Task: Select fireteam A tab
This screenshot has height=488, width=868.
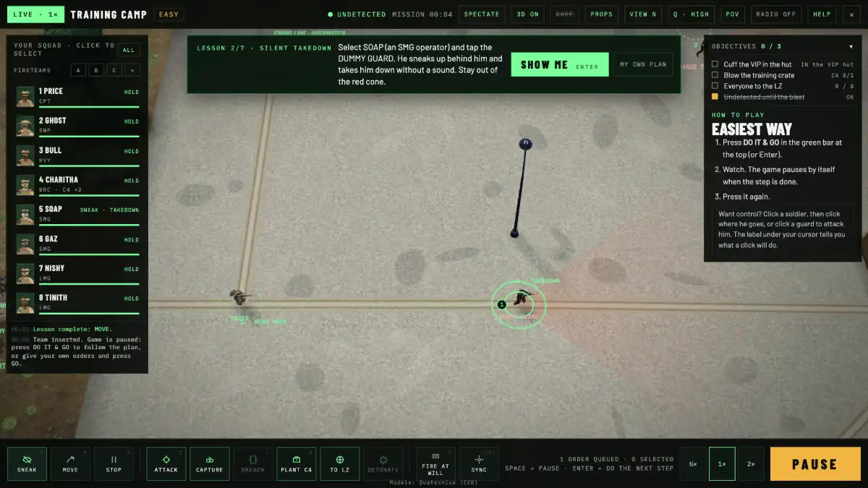Action: pos(79,70)
